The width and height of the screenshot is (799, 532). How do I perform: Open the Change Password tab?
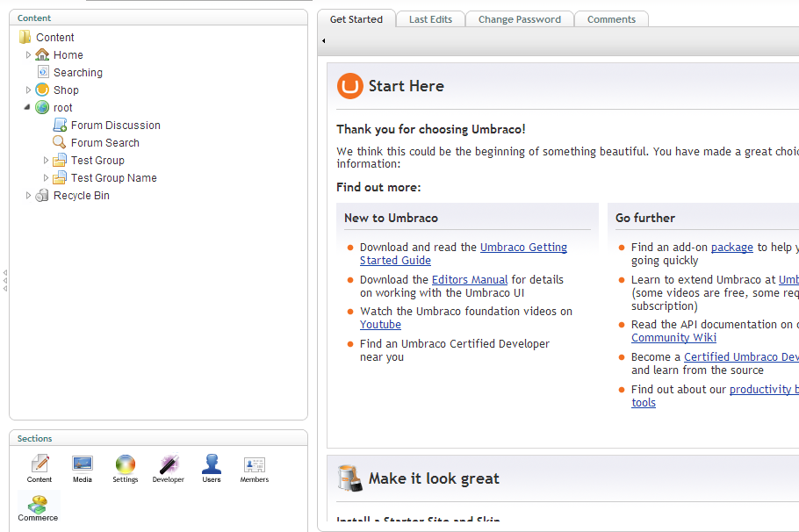coord(519,19)
